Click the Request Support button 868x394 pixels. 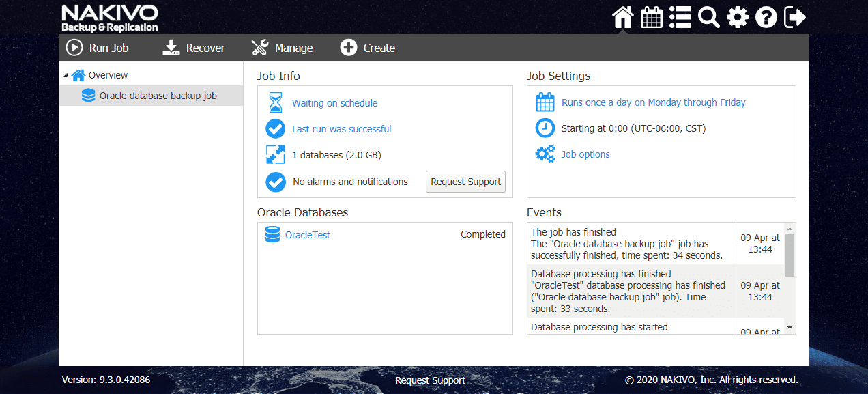click(465, 182)
